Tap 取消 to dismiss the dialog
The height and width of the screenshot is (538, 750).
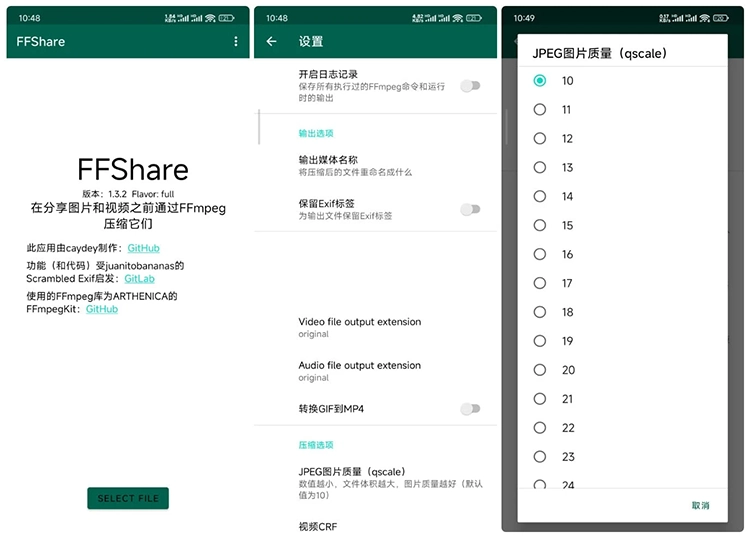[700, 506]
